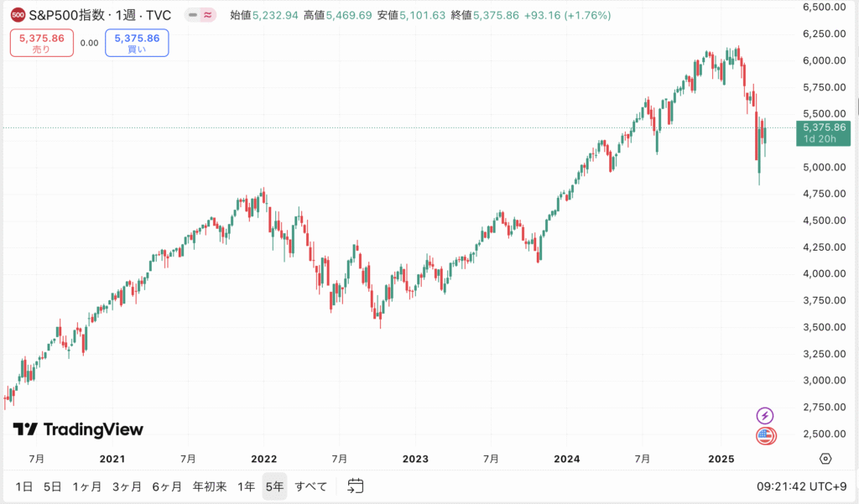
Task: Open chart settings hexagon gear icon
Action: (x=825, y=459)
